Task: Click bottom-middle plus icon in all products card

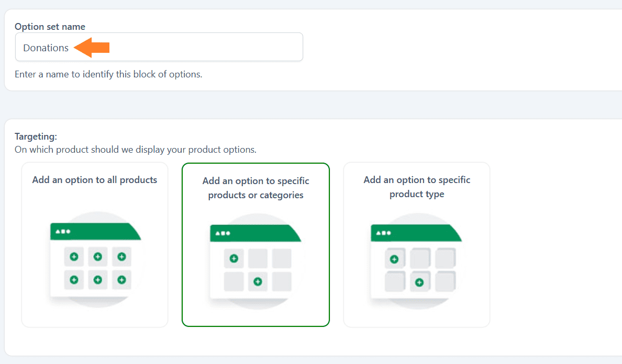Action: [x=97, y=280]
